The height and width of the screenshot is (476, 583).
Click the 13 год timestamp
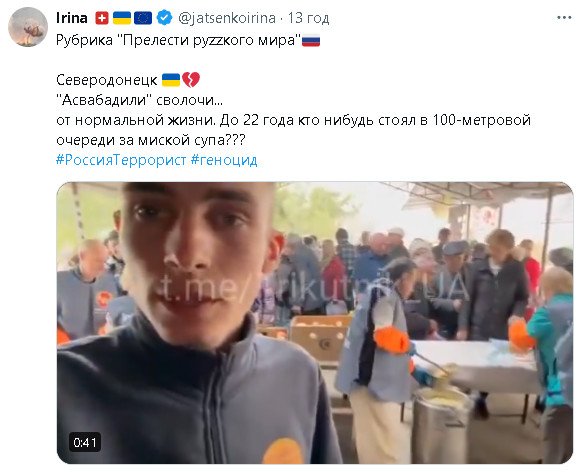click(x=309, y=18)
